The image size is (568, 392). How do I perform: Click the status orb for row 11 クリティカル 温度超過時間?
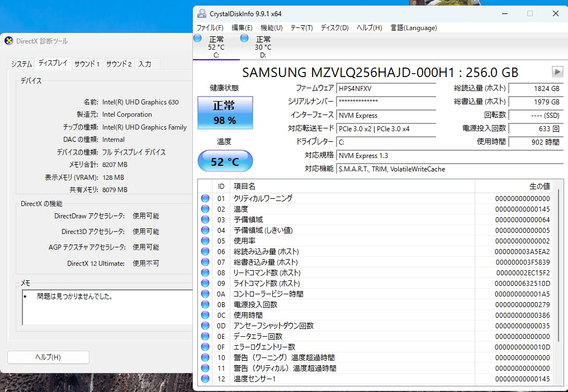205,368
